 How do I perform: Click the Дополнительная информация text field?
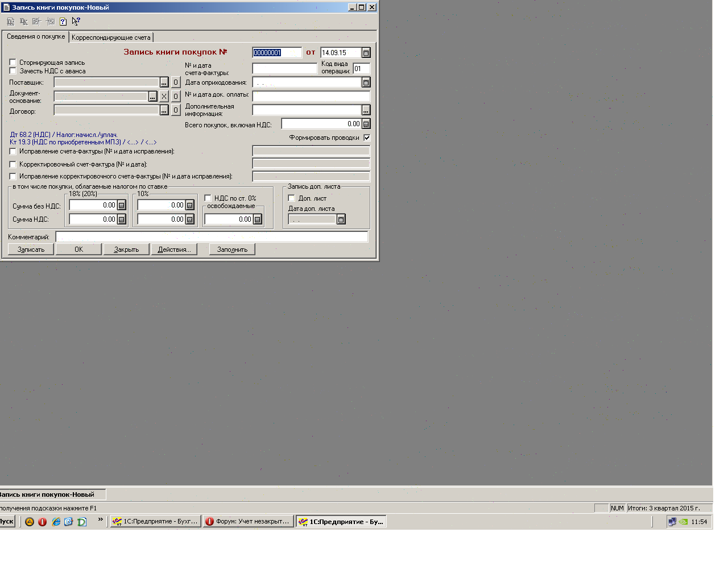point(307,110)
